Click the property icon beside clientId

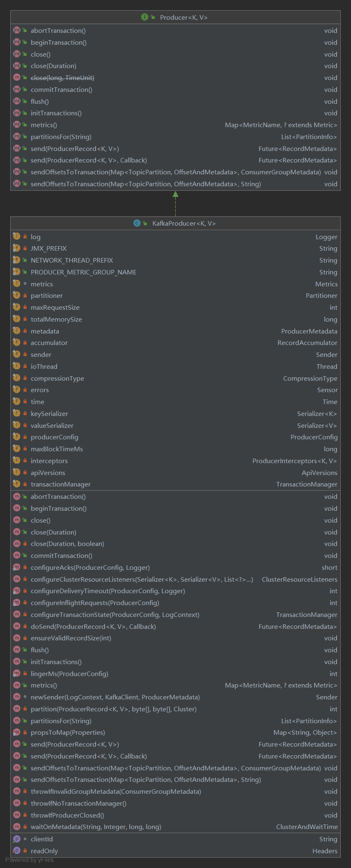pyautogui.click(x=17, y=839)
